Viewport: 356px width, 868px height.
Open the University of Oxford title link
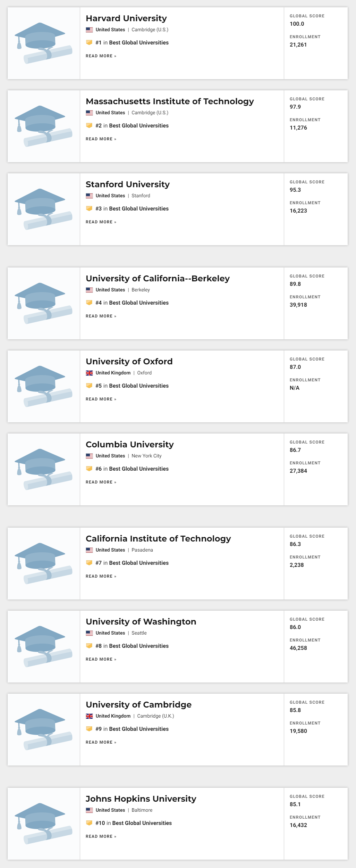tap(129, 362)
